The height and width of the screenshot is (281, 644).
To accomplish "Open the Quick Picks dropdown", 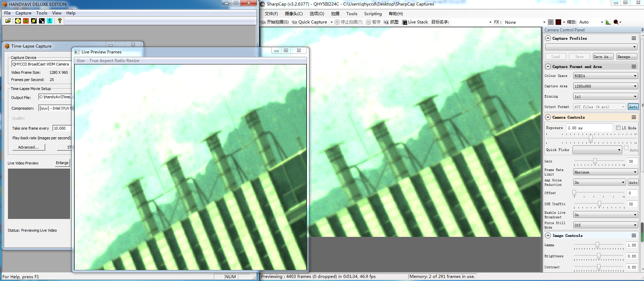I will 597,150.
